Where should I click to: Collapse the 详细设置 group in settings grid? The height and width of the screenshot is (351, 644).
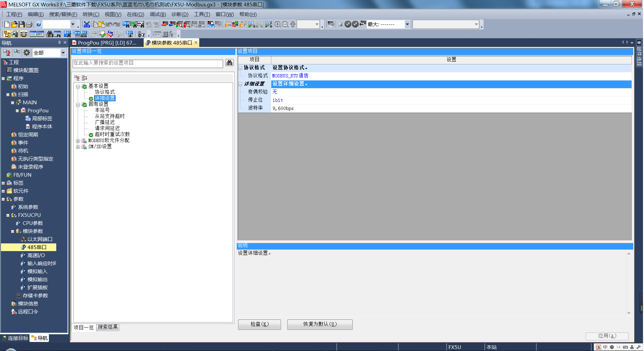coord(240,84)
